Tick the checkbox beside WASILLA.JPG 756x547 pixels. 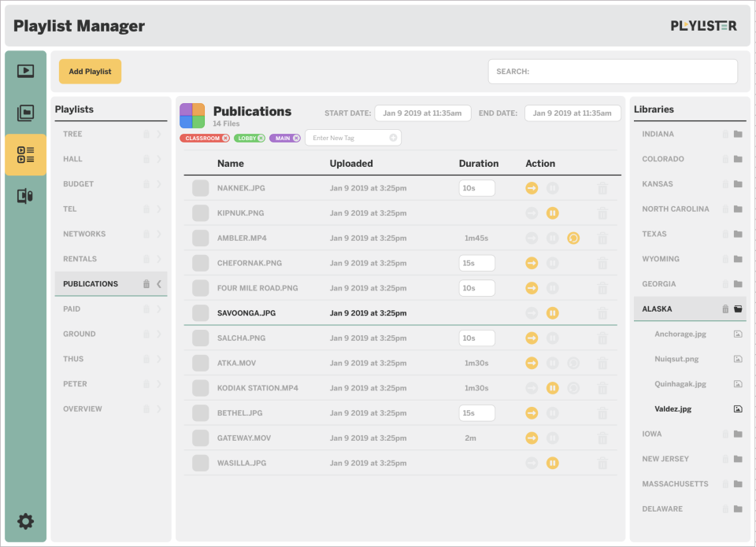(201, 463)
